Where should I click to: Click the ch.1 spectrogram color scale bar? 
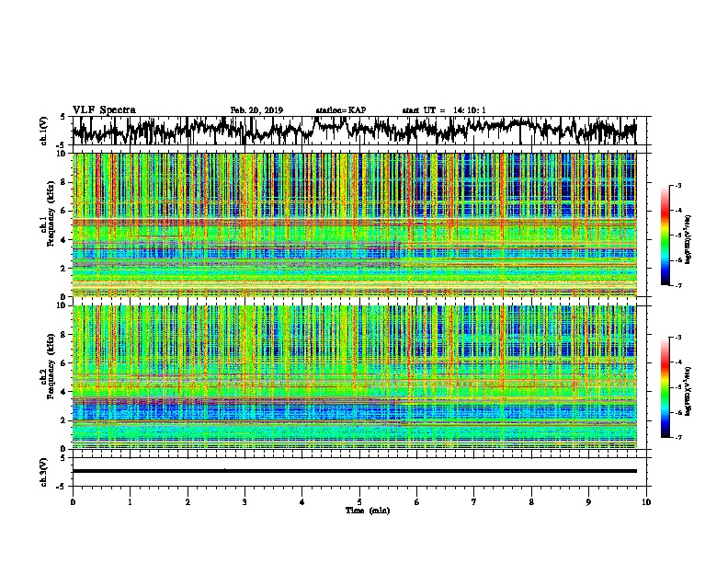coord(665,236)
